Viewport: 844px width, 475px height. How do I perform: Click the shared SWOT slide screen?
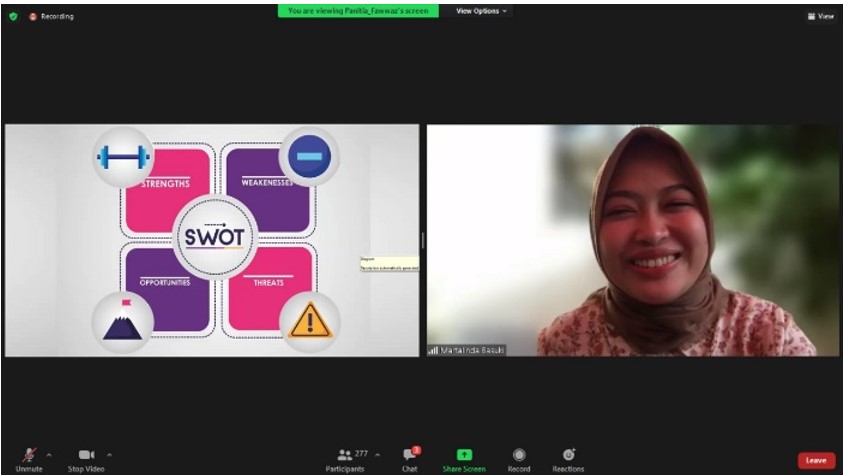coord(212,240)
